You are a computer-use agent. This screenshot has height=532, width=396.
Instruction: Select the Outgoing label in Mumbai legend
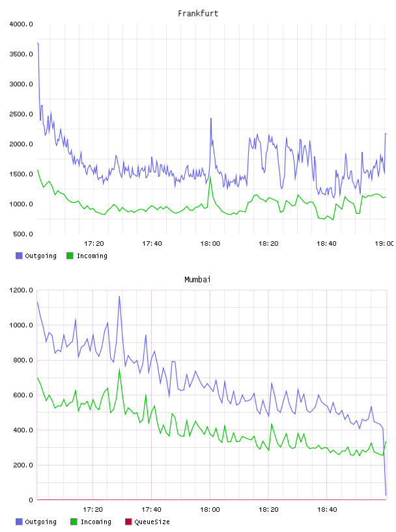click(x=40, y=522)
